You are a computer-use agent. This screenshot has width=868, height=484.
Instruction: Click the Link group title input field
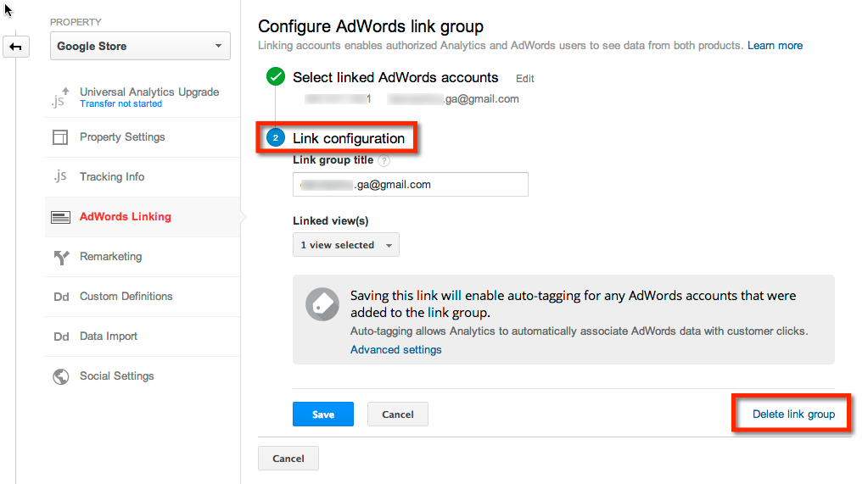(410, 184)
